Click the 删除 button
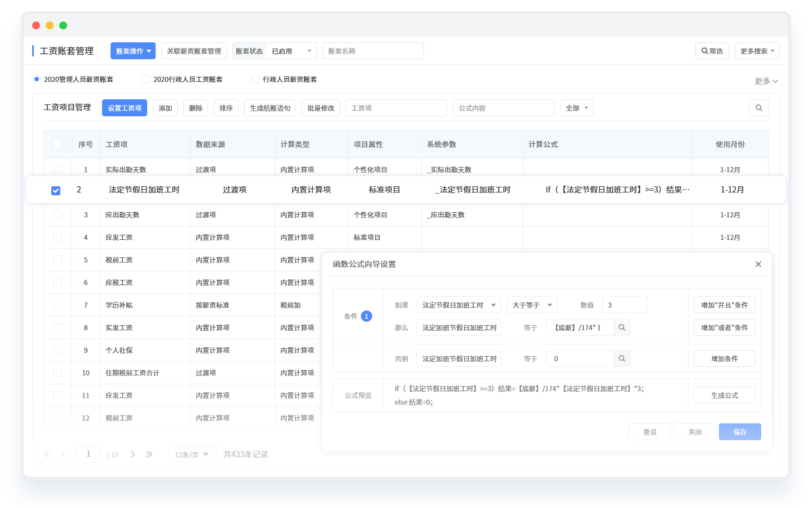Image resolution: width=812 pixels, height=508 pixels. coord(196,108)
